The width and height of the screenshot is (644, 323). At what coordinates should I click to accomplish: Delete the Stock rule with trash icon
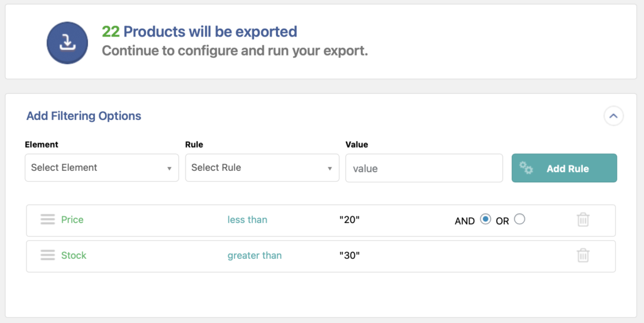(583, 255)
